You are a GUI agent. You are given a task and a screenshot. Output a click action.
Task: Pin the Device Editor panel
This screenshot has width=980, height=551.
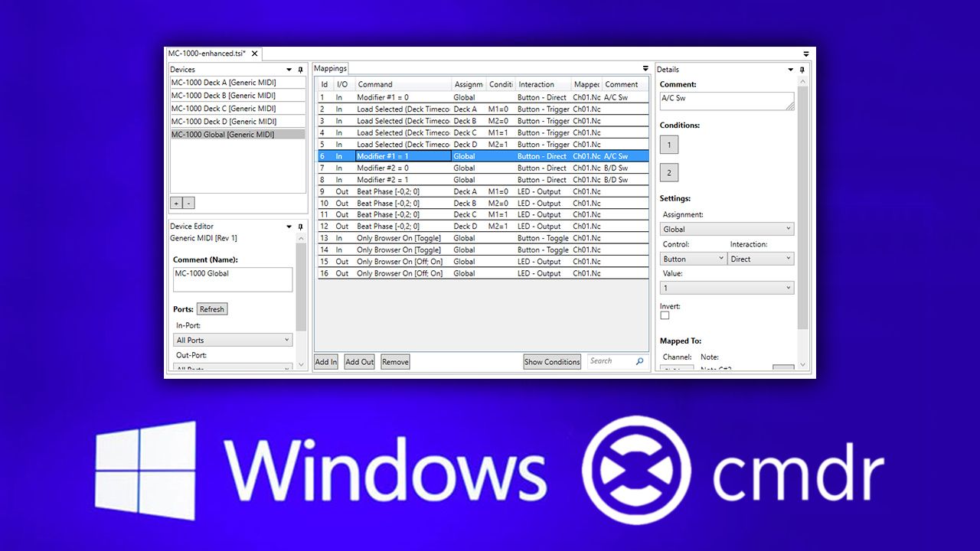pyautogui.click(x=301, y=227)
